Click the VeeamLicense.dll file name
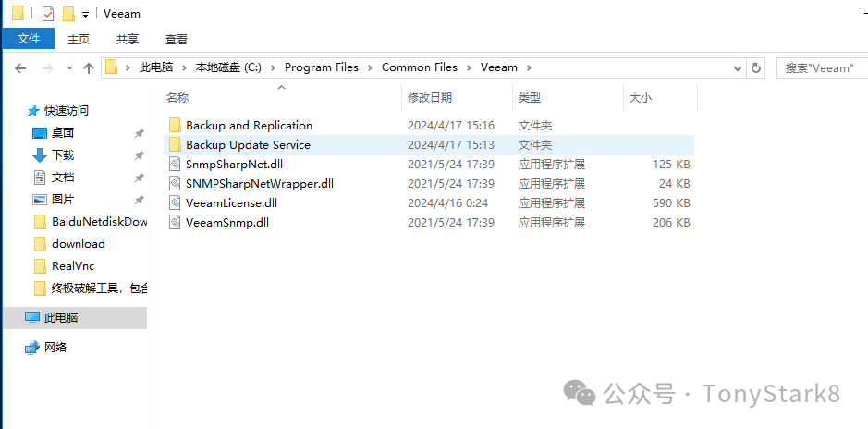This screenshot has width=868, height=429. [x=231, y=203]
